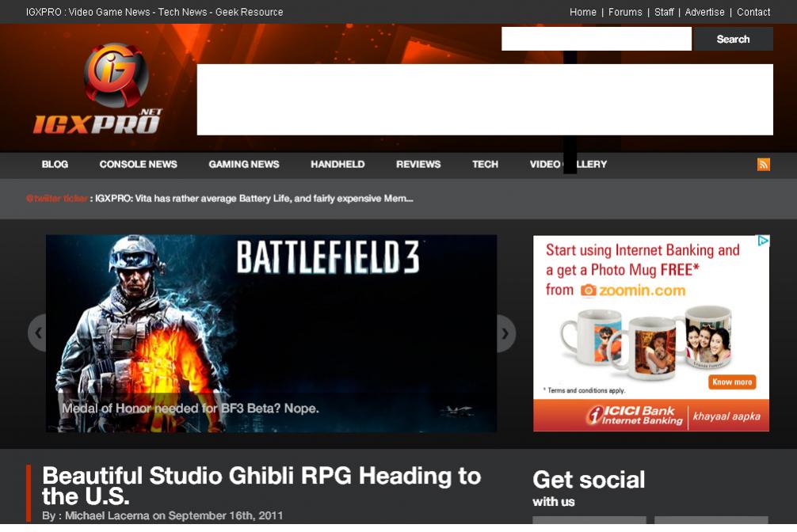797x532 pixels.
Task: Open the Contact link
Action: [753, 12]
